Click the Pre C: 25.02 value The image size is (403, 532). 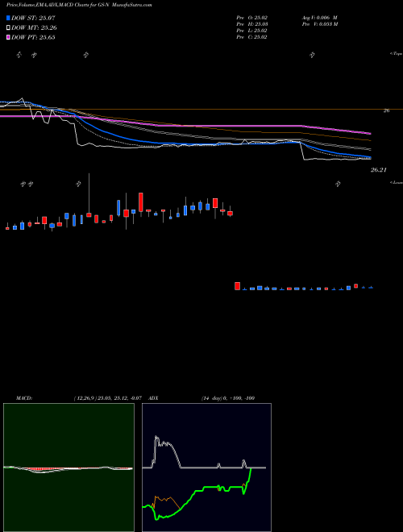tap(251, 37)
